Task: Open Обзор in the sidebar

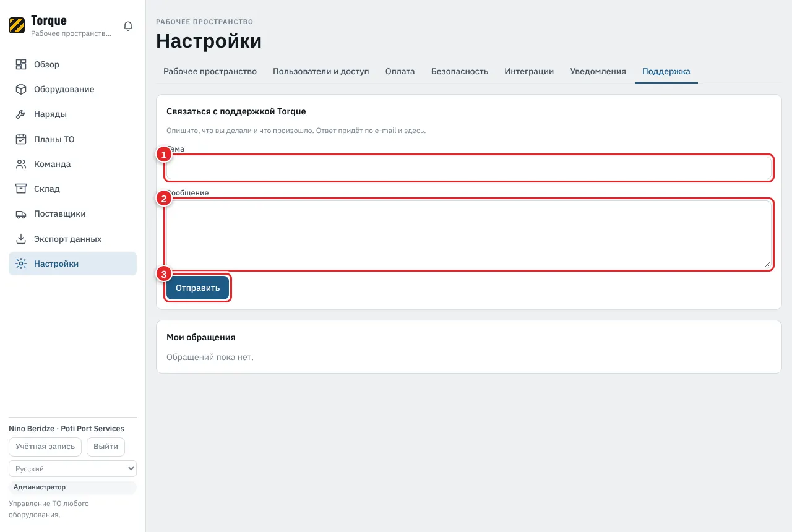Action: [72, 64]
